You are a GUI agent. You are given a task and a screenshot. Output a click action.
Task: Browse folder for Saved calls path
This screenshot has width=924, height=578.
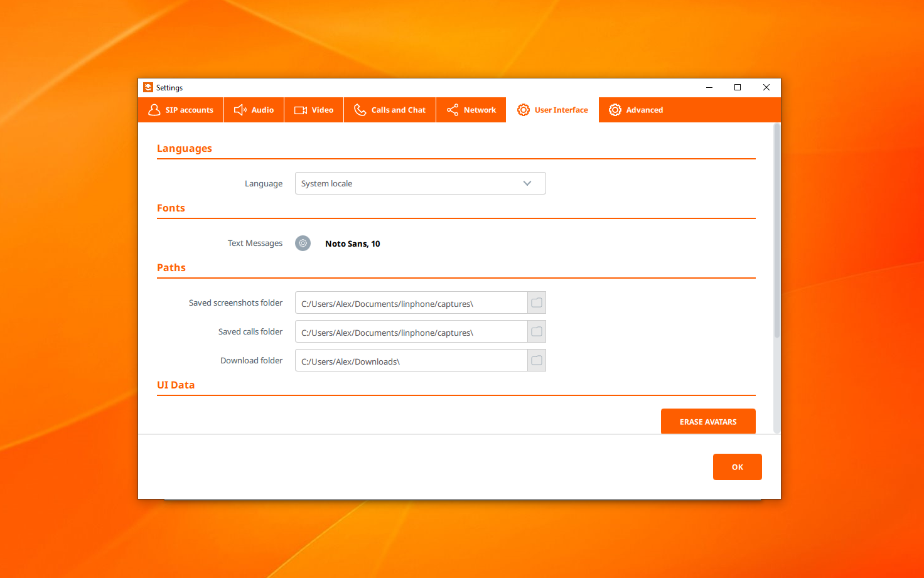pos(537,331)
